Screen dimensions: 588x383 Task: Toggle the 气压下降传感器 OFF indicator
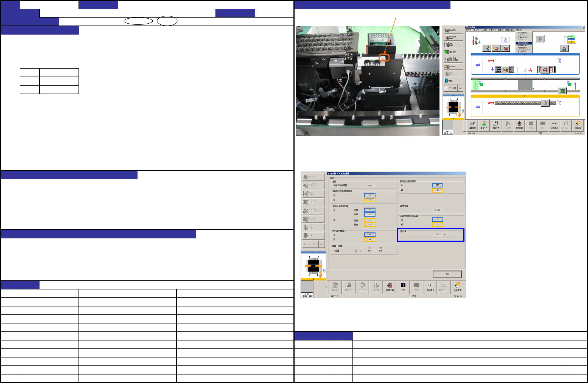[x=369, y=185]
